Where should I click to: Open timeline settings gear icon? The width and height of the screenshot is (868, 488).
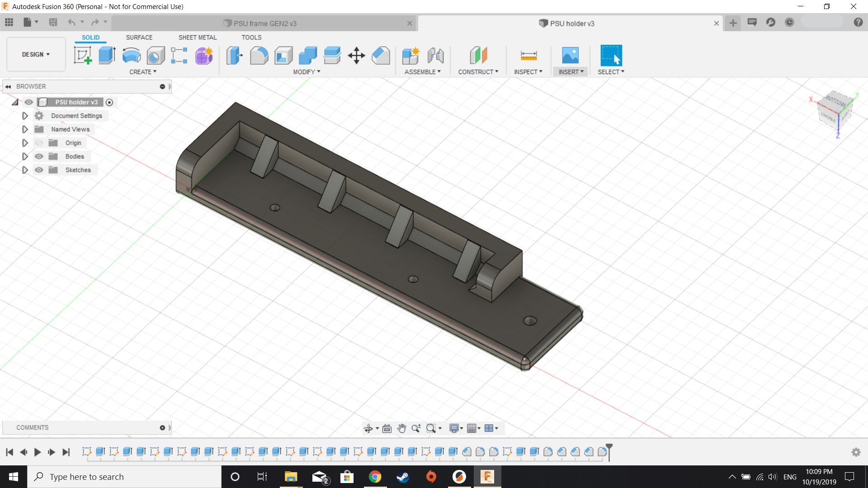(856, 452)
